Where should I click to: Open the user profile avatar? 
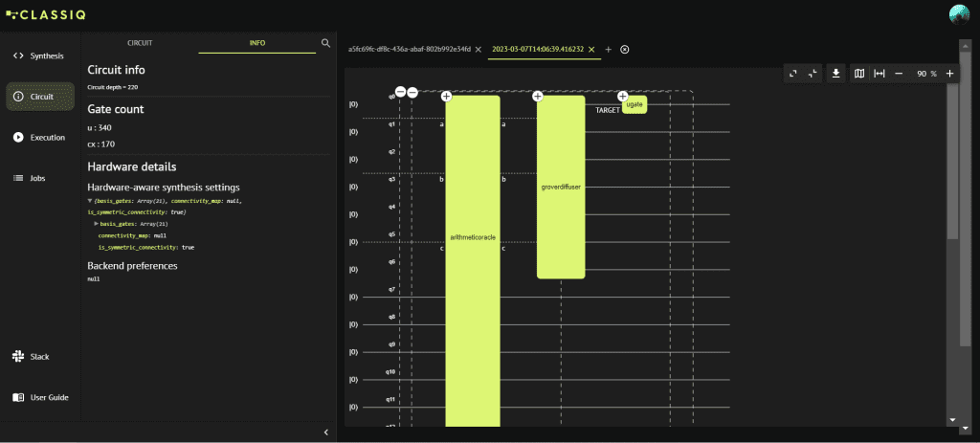[959, 14]
